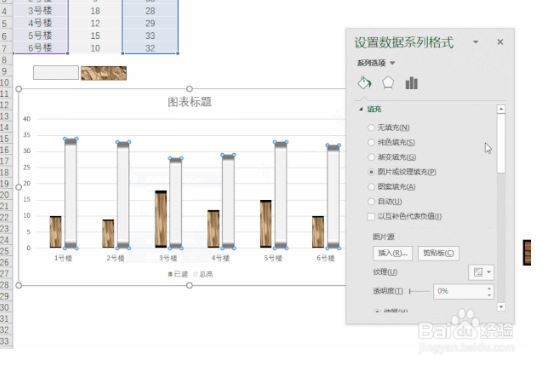Open the Series Options bar chart tab

411,83
